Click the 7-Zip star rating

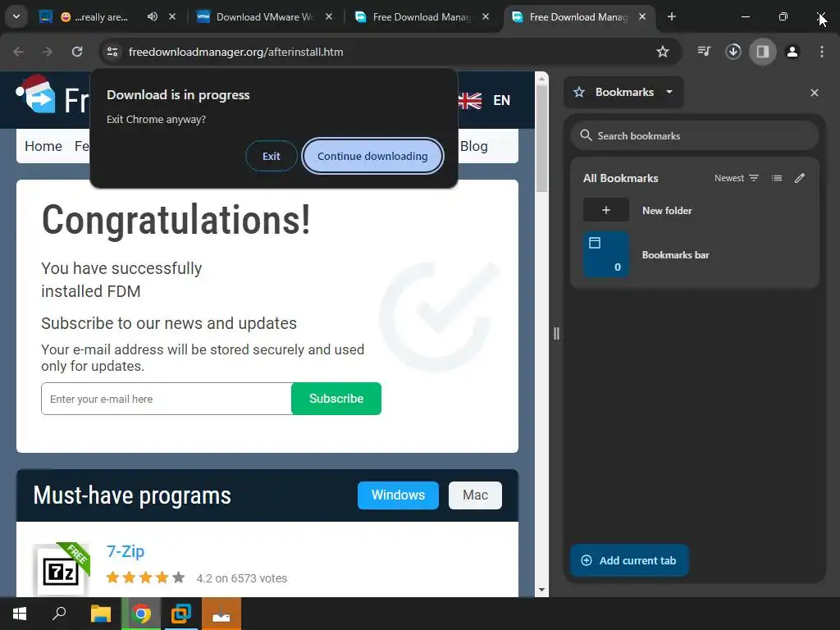point(145,577)
